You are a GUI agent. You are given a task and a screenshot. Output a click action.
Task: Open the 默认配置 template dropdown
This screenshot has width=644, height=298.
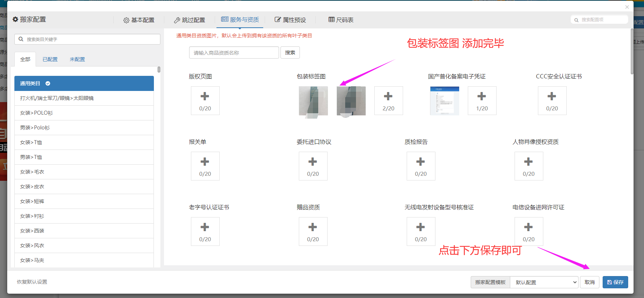coord(544,282)
